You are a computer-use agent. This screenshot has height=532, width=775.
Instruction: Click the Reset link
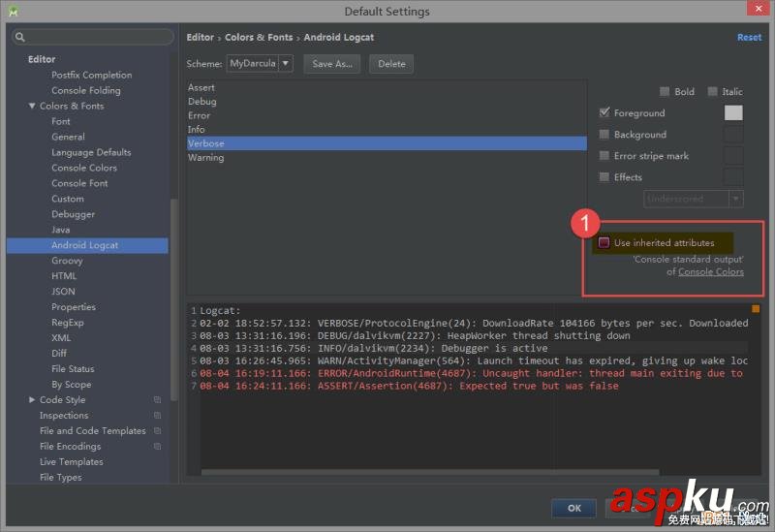(x=749, y=37)
